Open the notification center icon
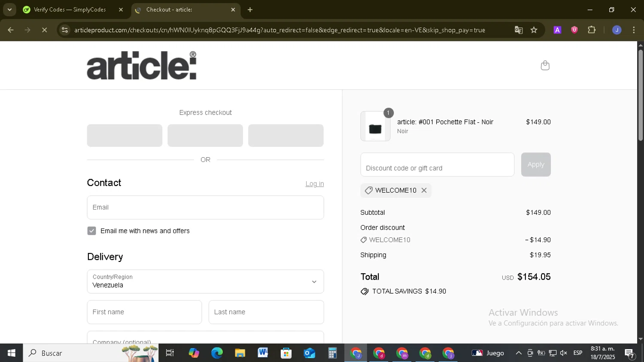 tap(630, 353)
